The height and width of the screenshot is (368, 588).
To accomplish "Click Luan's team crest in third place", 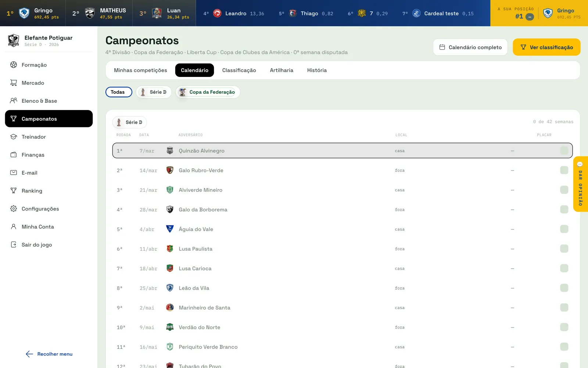I will pos(157,13).
